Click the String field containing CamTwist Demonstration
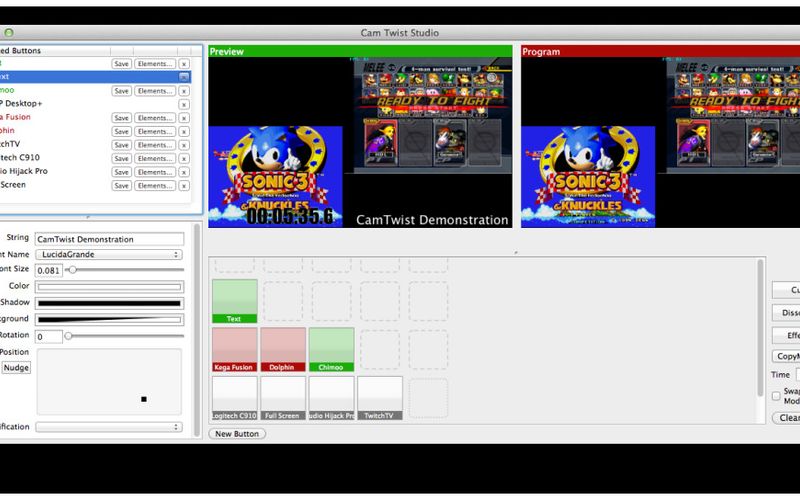800x500 pixels. [109, 239]
